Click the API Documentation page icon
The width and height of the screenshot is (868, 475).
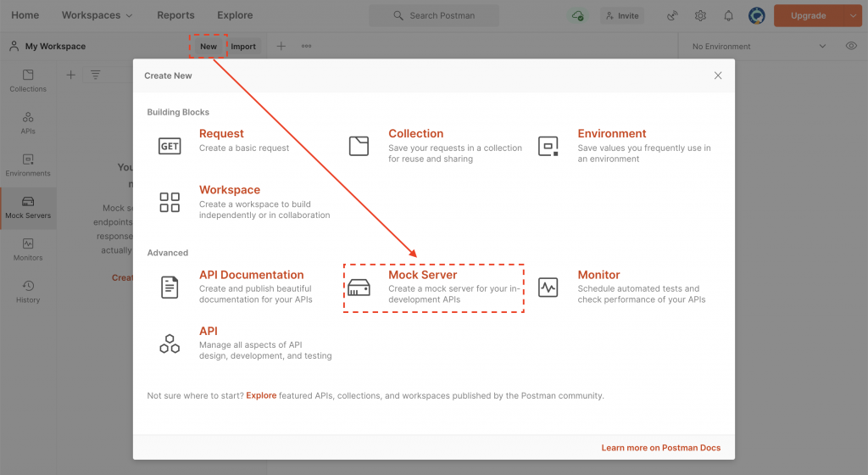(x=170, y=288)
